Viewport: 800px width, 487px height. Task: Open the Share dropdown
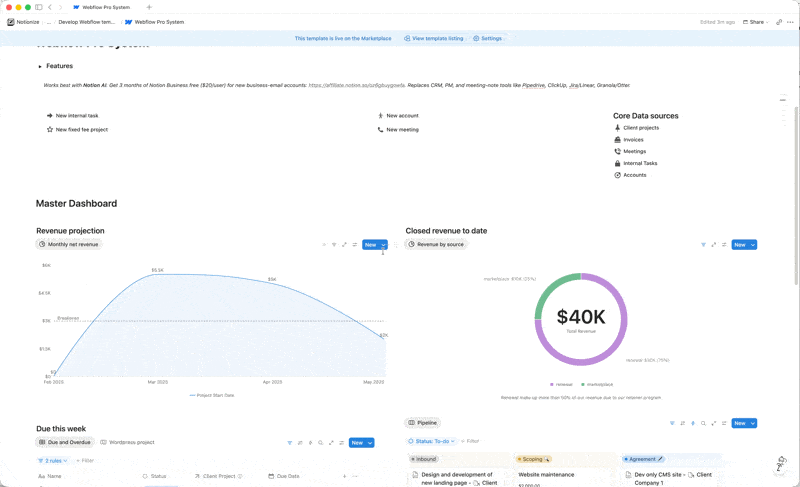coord(757,22)
